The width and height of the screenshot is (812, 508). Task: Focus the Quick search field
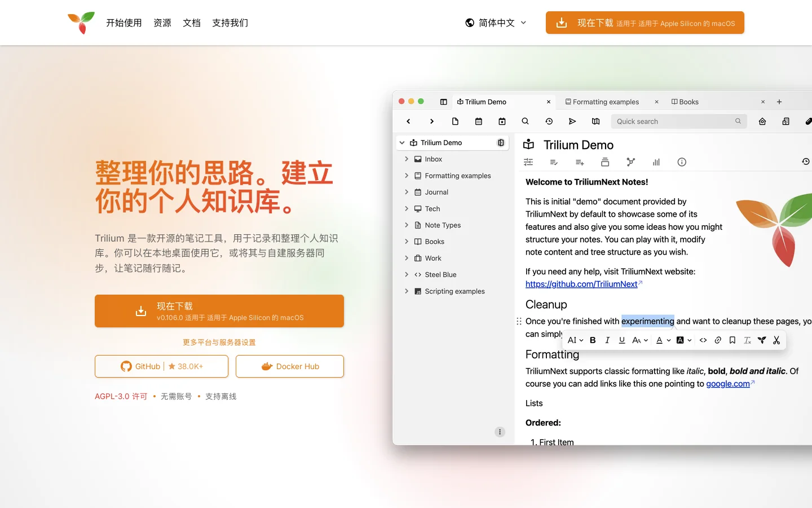pos(679,121)
